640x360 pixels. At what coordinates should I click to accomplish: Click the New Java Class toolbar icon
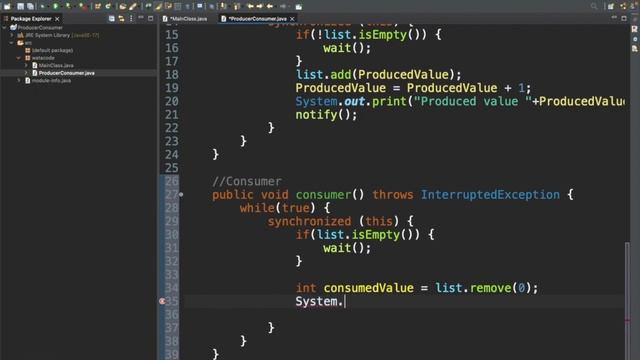click(x=108, y=6)
